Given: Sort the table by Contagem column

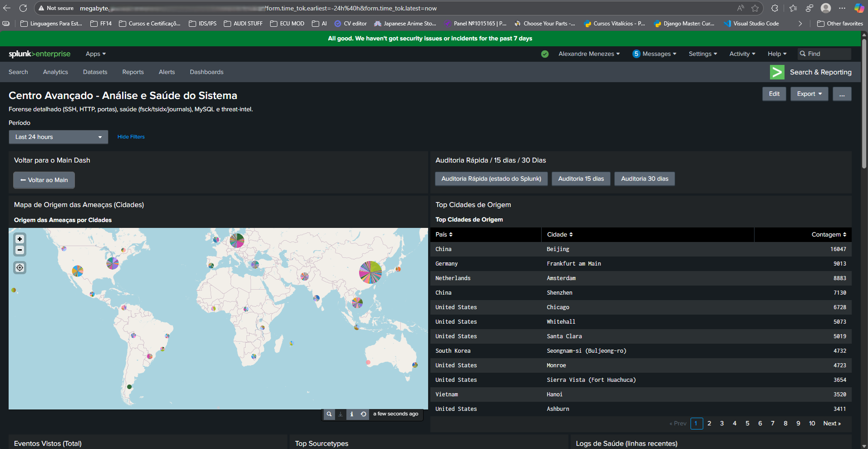Looking at the screenshot, I should pyautogui.click(x=829, y=235).
